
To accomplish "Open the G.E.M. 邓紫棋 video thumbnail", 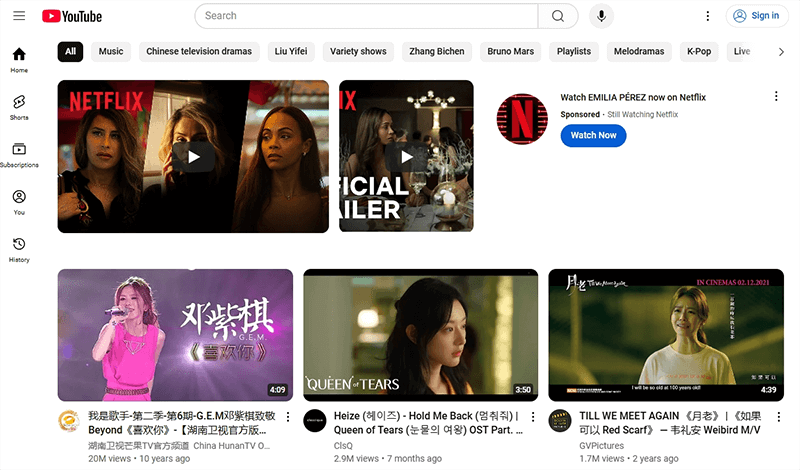I will pyautogui.click(x=176, y=335).
